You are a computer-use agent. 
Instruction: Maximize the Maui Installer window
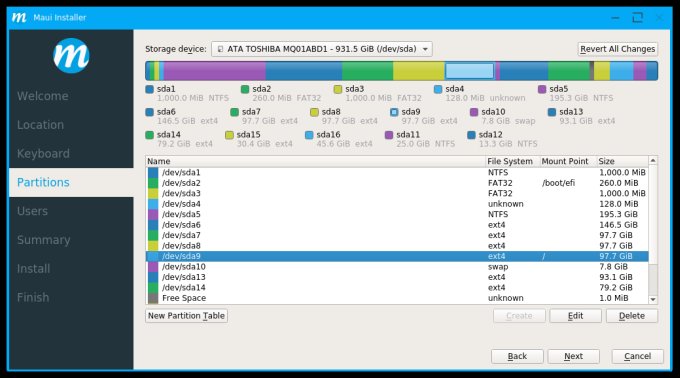click(638, 18)
